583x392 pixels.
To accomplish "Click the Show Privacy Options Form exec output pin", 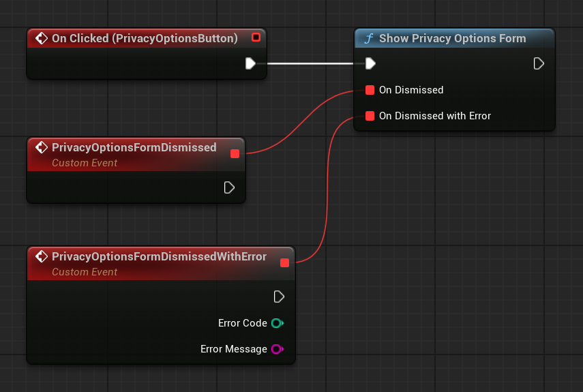I will pyautogui.click(x=539, y=63).
